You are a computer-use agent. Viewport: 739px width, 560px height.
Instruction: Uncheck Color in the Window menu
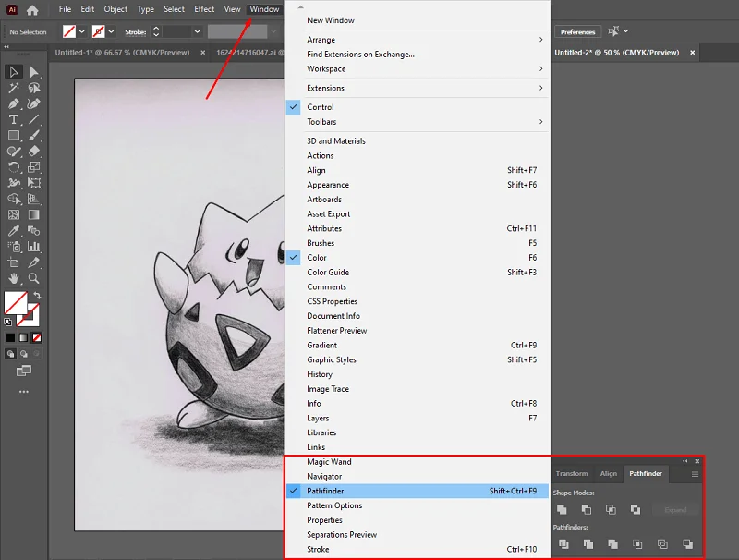[x=418, y=258]
